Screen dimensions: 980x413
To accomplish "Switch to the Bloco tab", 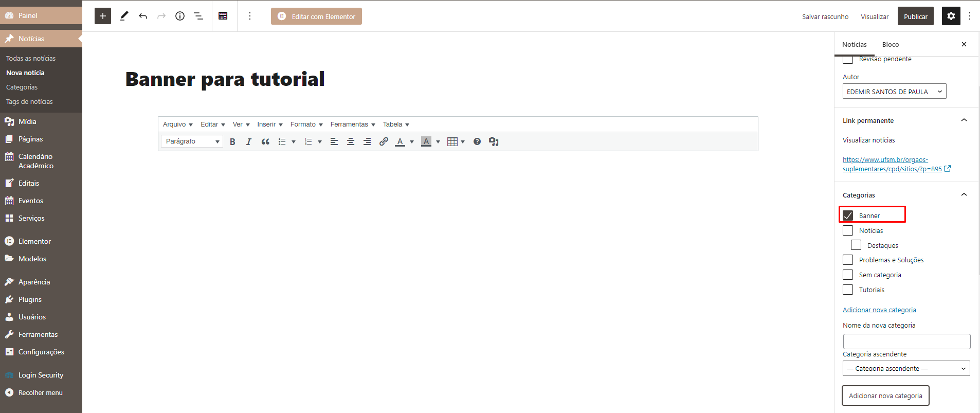I will (x=890, y=45).
